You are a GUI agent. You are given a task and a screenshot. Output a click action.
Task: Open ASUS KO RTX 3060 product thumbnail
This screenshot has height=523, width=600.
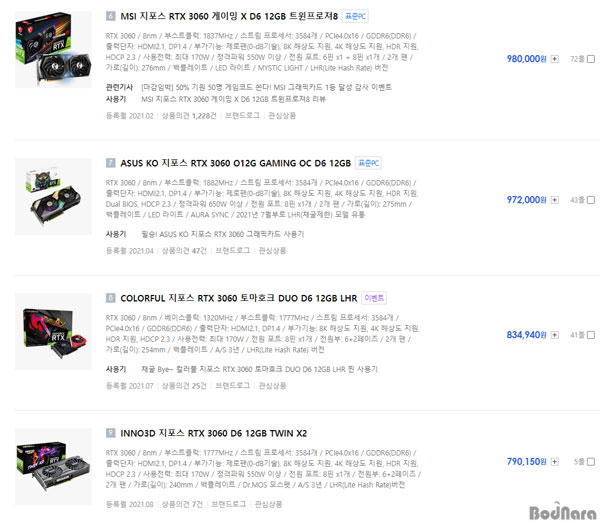coord(53,196)
